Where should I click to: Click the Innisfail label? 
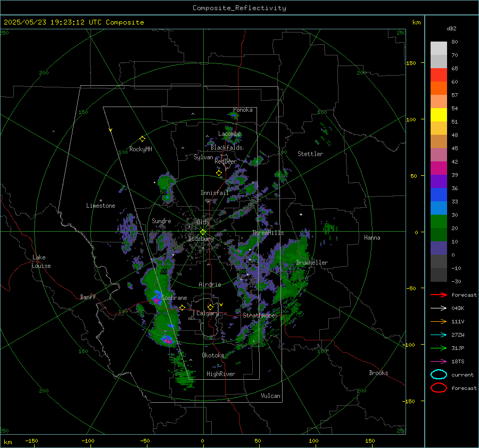click(214, 193)
